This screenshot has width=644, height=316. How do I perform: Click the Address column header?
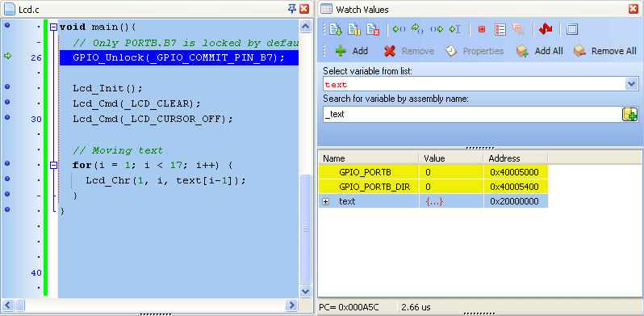pyautogui.click(x=516, y=158)
